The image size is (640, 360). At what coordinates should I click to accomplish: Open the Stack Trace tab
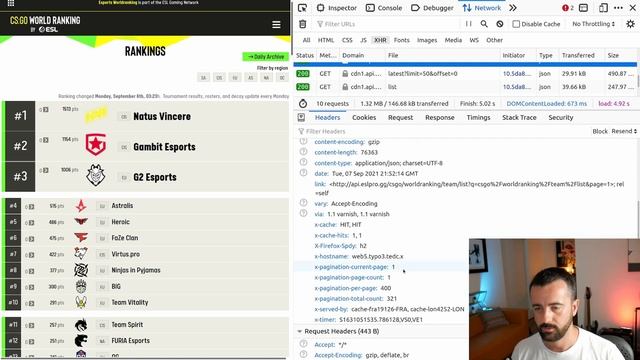[519, 118]
